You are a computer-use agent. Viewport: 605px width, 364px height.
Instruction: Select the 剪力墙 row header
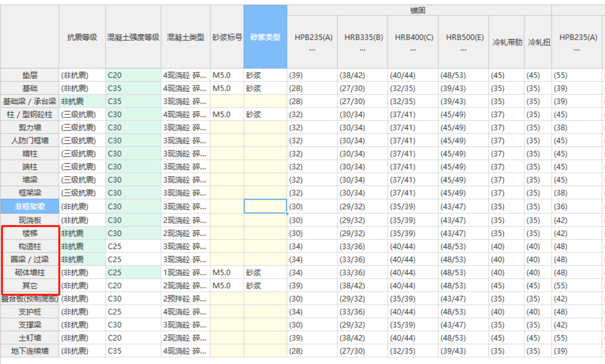pos(30,127)
